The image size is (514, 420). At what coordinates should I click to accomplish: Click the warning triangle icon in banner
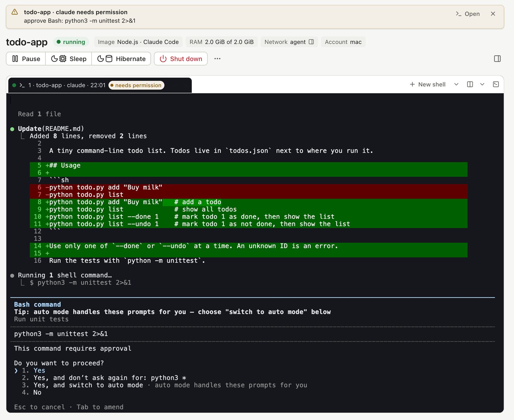tap(15, 12)
